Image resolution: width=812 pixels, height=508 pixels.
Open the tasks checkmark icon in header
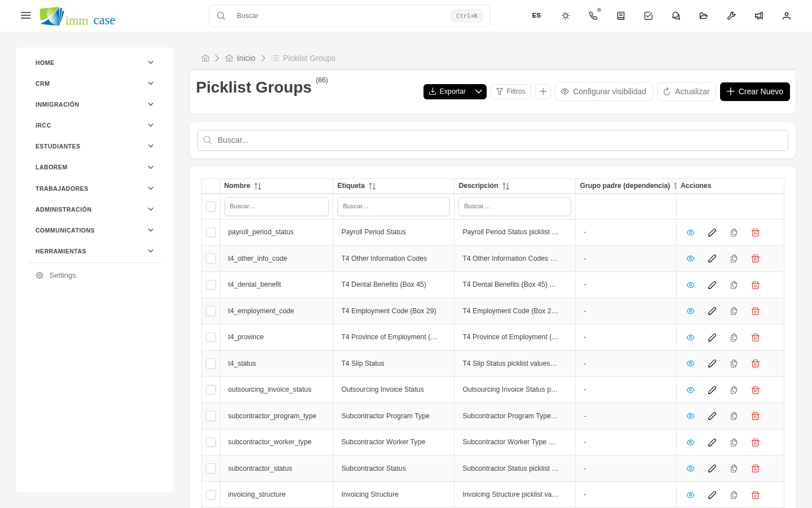pos(648,16)
